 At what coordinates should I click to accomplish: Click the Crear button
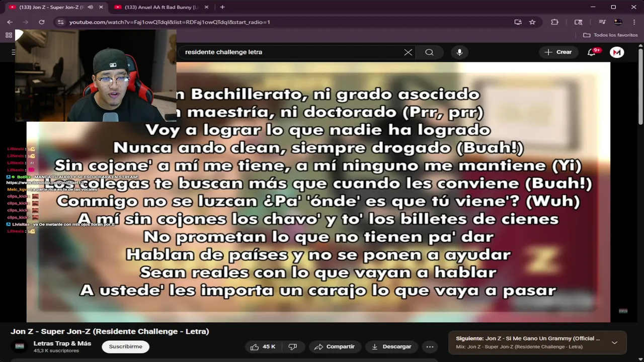click(x=558, y=52)
